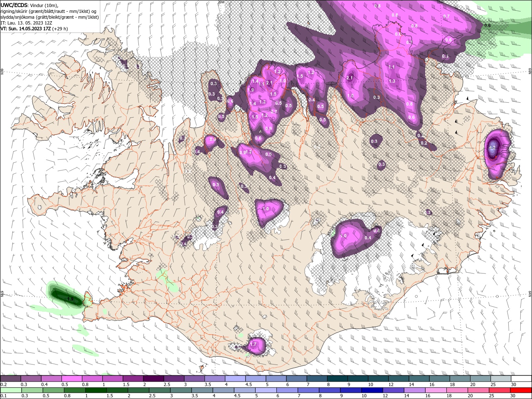Select top-row legend swatch from 6 to 7

[297, 379]
